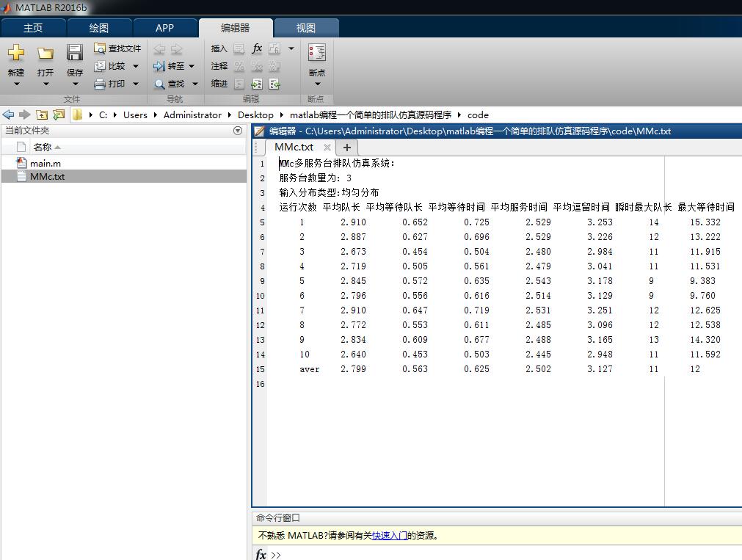Select MMc.txt in current folder
The height and width of the screenshot is (560, 742).
124,177
